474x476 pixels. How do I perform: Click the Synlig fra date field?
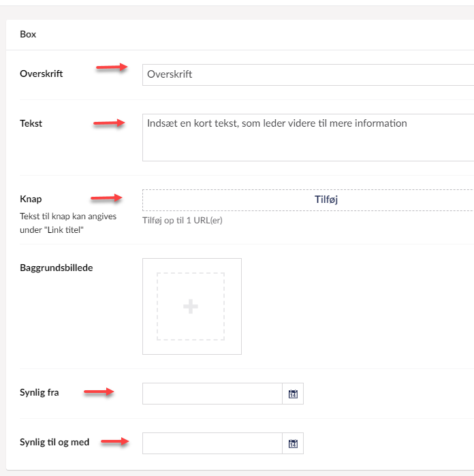point(212,394)
